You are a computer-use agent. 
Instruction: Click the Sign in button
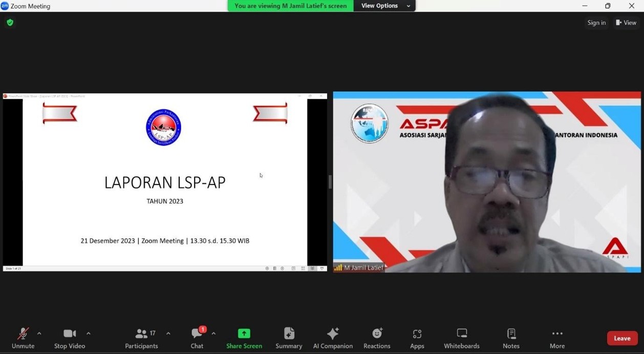pos(596,23)
